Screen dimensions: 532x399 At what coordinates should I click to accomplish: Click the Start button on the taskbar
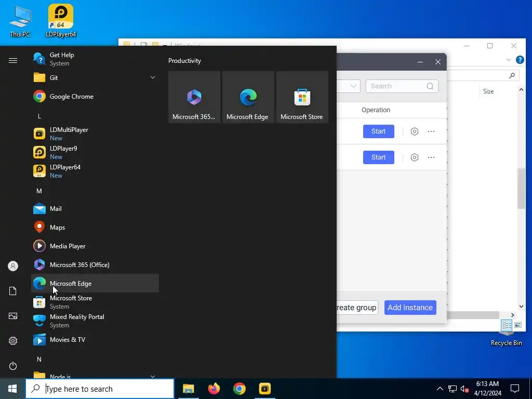(x=12, y=389)
